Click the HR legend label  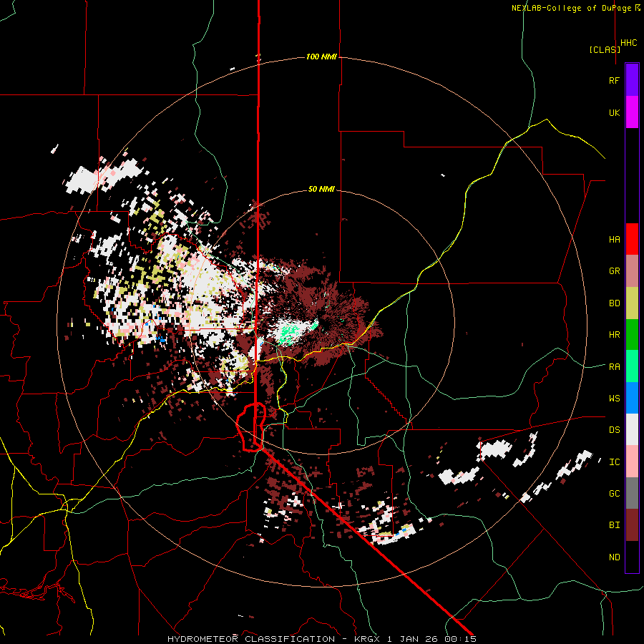(614, 335)
